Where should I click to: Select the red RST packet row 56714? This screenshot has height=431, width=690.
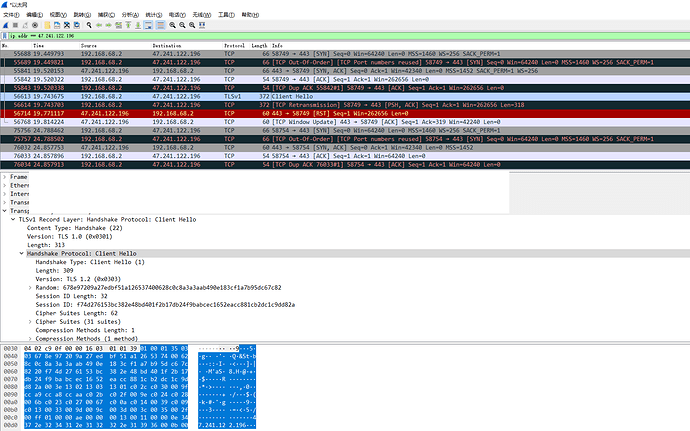pos(200,115)
